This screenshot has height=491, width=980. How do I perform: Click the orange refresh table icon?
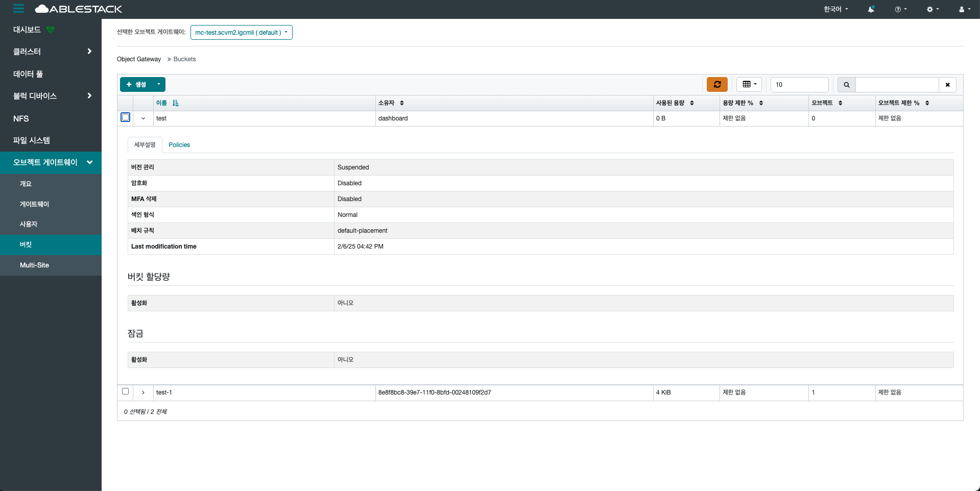tap(717, 84)
